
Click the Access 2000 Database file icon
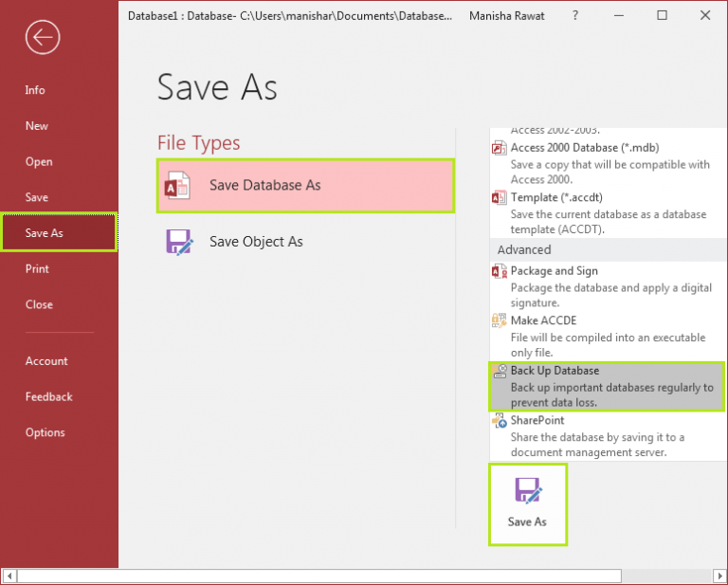500,148
